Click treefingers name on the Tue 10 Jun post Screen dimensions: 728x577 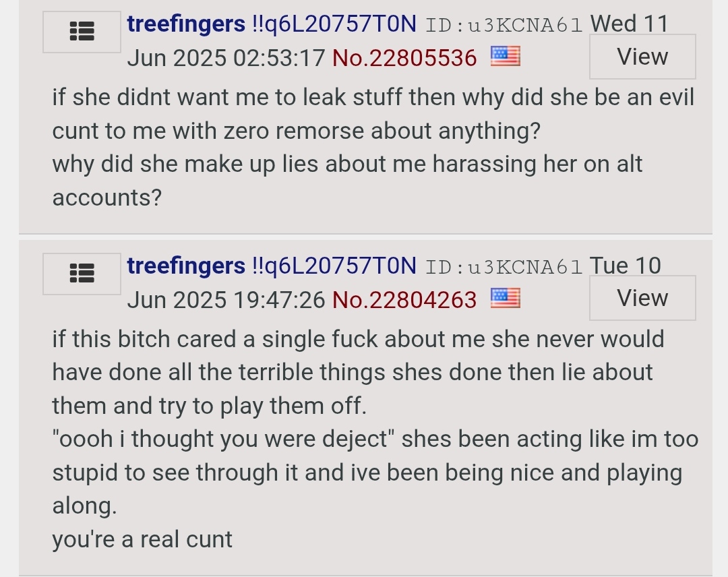(186, 266)
